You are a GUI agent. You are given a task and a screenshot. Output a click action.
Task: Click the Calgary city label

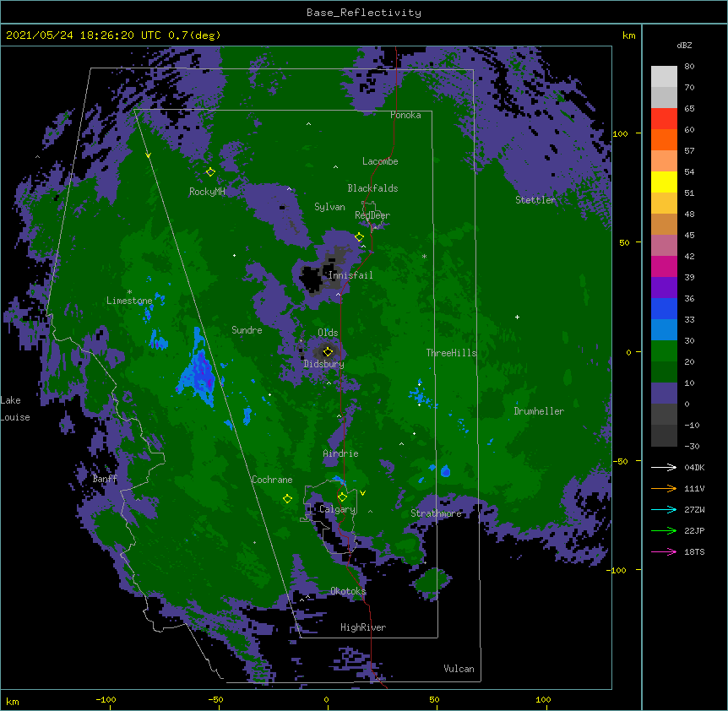point(337,509)
